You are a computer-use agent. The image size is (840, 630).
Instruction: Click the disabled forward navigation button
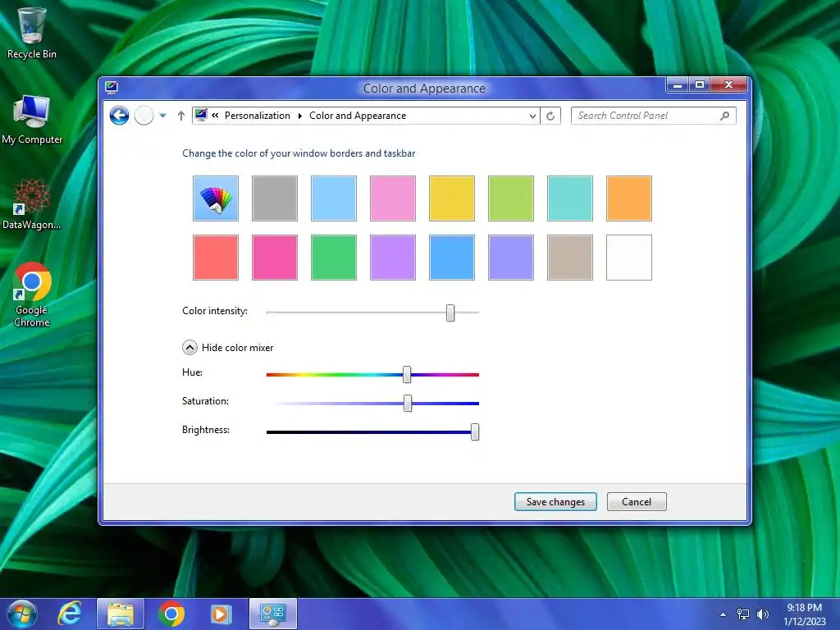coord(144,115)
